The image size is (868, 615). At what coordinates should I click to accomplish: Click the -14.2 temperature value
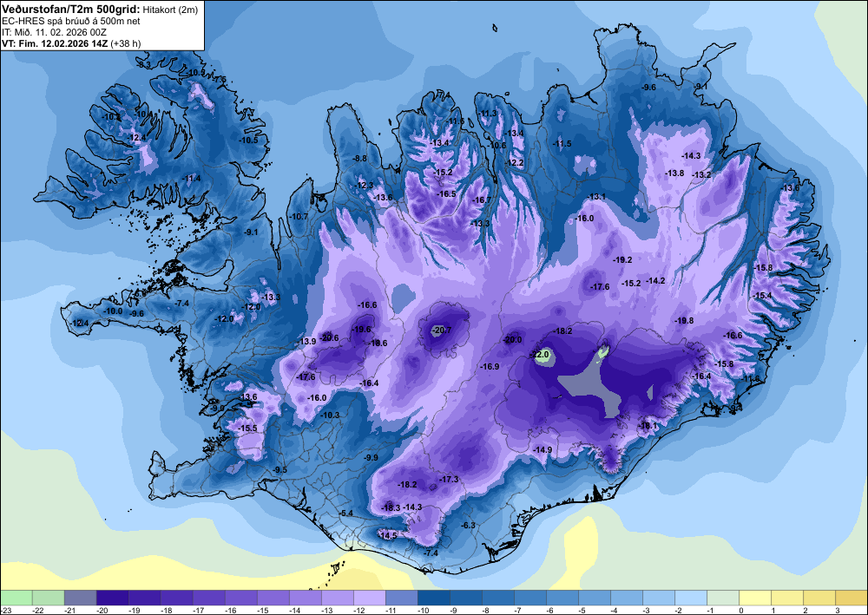point(656,281)
